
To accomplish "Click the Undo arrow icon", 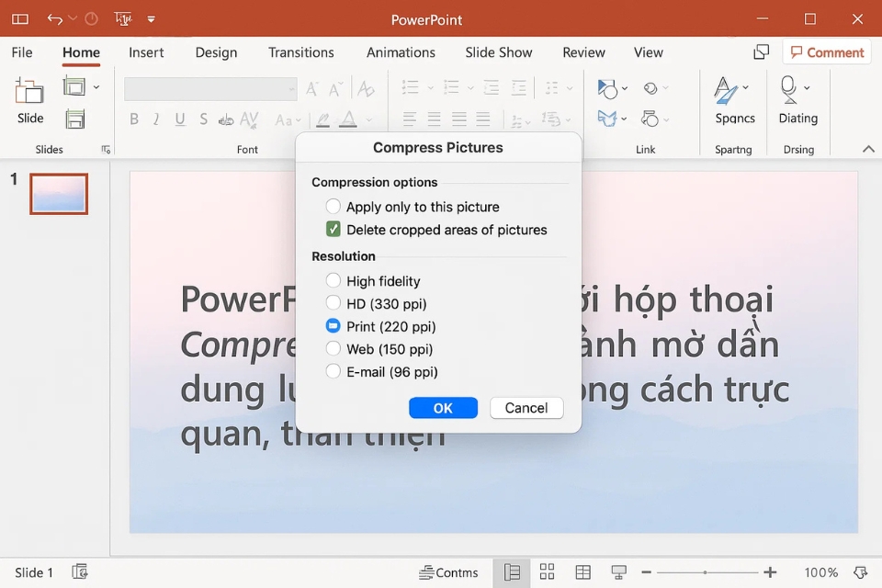I will (x=54, y=19).
